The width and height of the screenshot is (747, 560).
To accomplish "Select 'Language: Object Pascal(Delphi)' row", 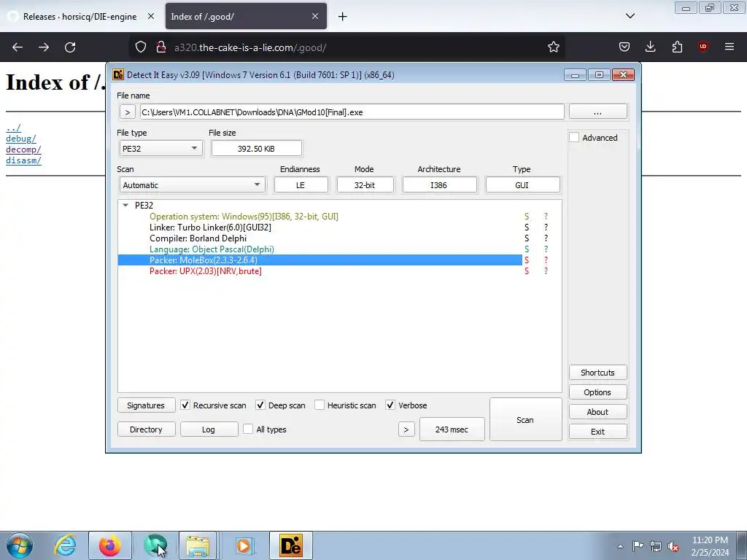I will pyautogui.click(x=320, y=249).
